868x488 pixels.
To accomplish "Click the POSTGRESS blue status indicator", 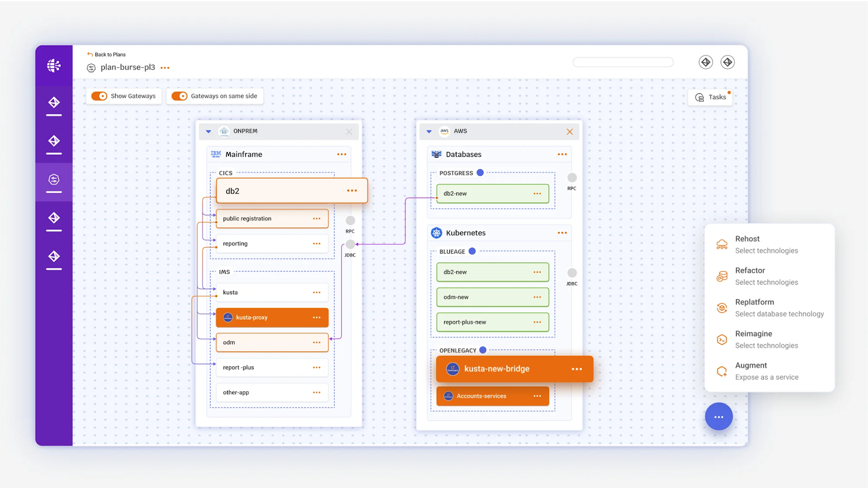I will point(480,172).
